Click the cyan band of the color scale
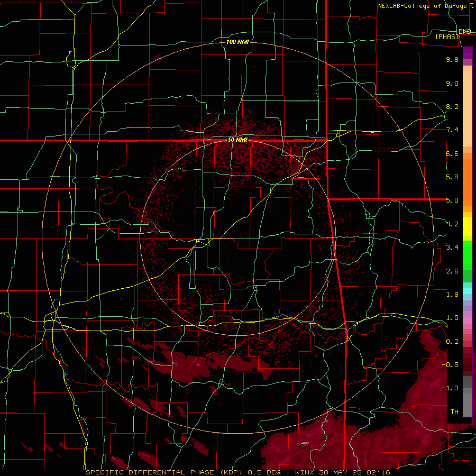Image resolution: width=476 pixels, height=476 pixels. [x=467, y=290]
